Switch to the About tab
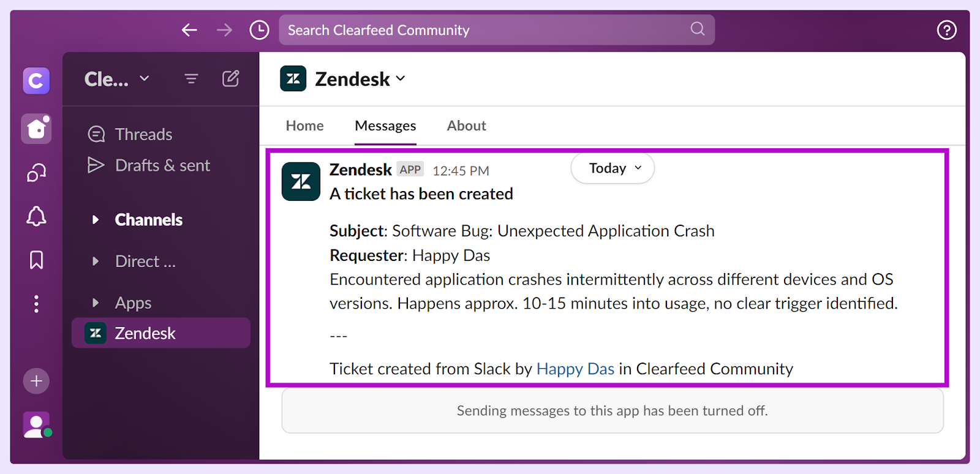This screenshot has width=980, height=474. [x=466, y=126]
